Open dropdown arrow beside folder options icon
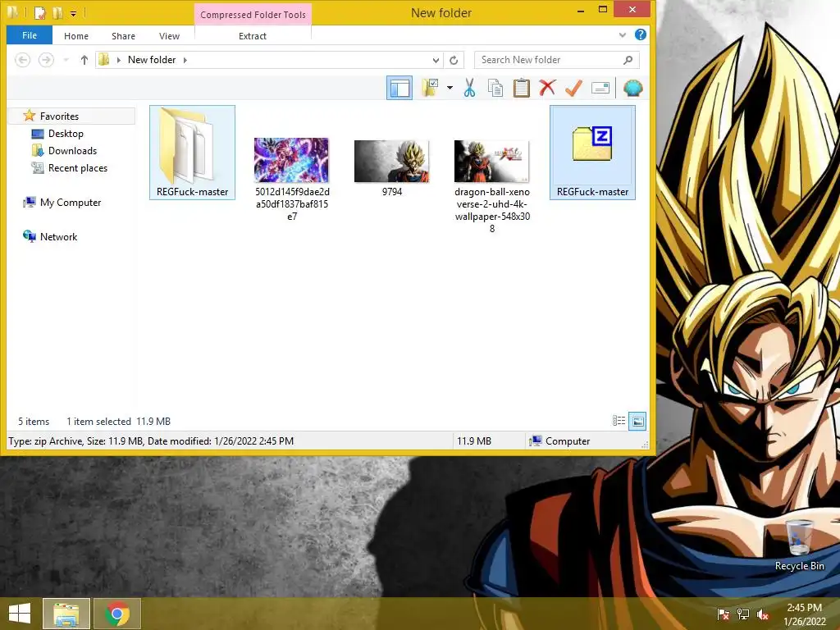The width and height of the screenshot is (840, 630). point(450,88)
